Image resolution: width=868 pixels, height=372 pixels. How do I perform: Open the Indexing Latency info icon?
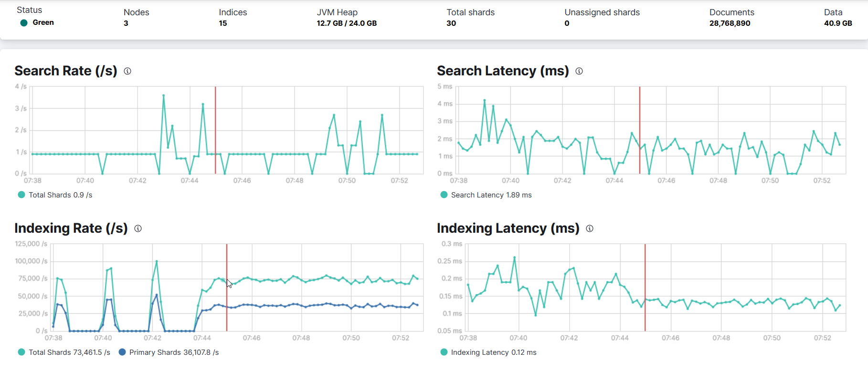590,228
